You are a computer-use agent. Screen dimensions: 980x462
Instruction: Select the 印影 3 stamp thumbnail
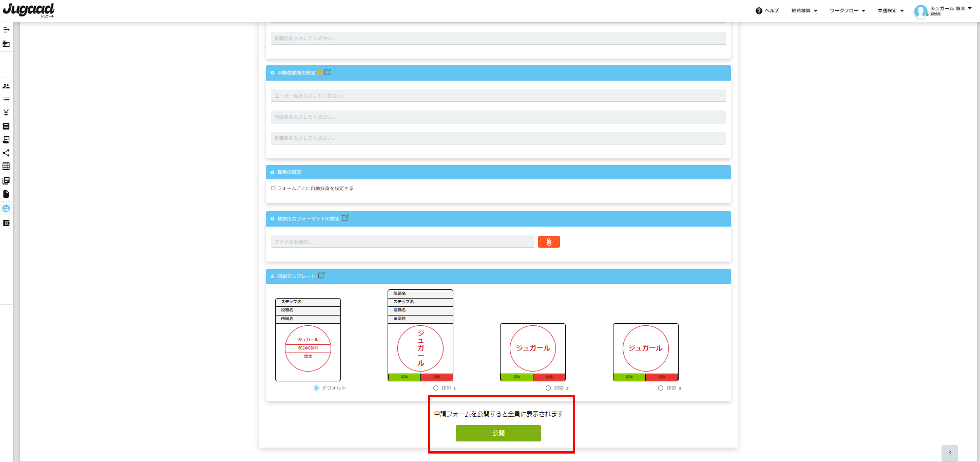tap(646, 352)
